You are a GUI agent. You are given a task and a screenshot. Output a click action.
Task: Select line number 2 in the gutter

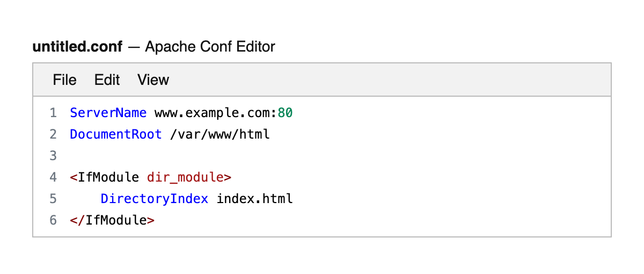point(53,134)
